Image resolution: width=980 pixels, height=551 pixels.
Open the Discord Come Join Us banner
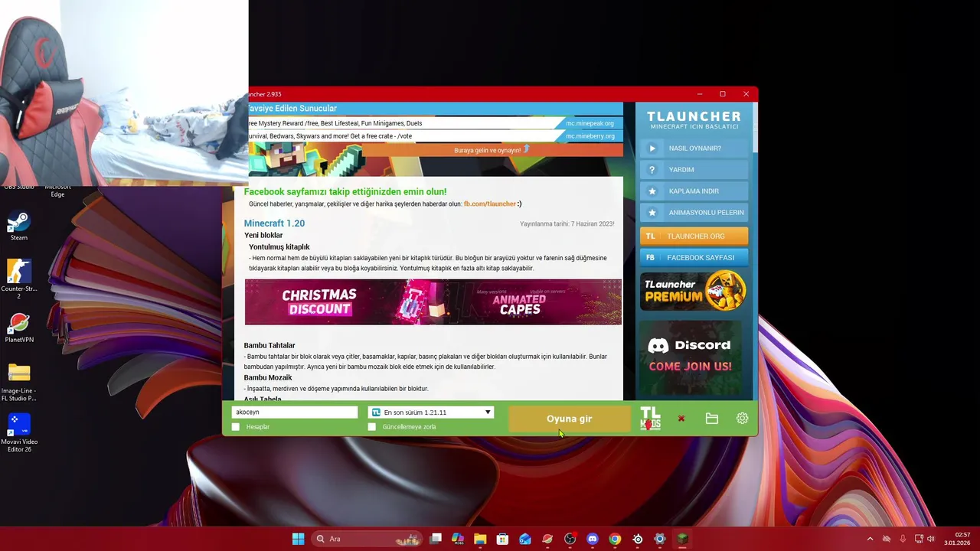click(691, 360)
